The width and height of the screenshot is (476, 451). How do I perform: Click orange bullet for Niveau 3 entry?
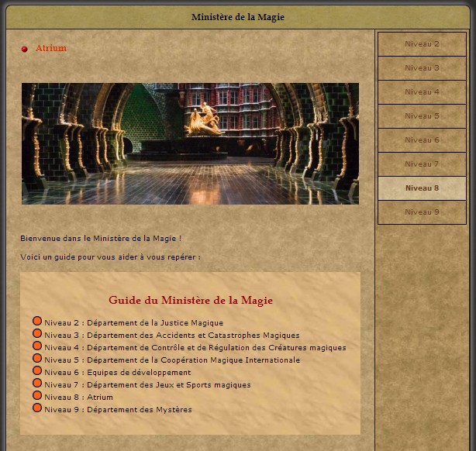[37, 333]
